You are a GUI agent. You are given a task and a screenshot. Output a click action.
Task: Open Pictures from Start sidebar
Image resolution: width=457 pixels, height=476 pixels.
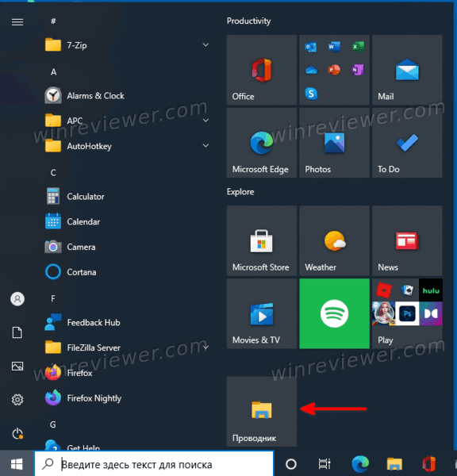coord(17,366)
